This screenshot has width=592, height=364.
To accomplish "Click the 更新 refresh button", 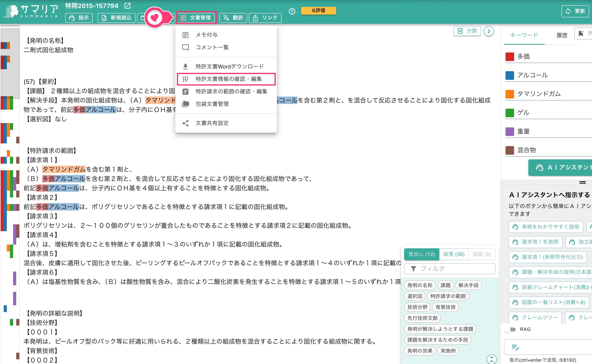I will tap(575, 11).
